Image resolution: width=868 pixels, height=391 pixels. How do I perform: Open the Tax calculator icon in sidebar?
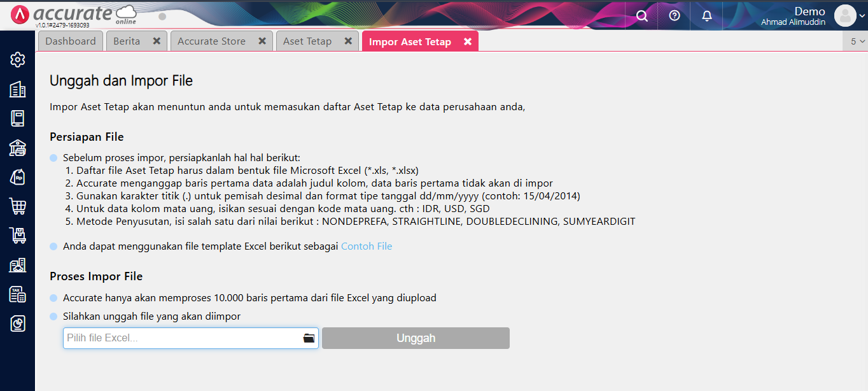18,294
